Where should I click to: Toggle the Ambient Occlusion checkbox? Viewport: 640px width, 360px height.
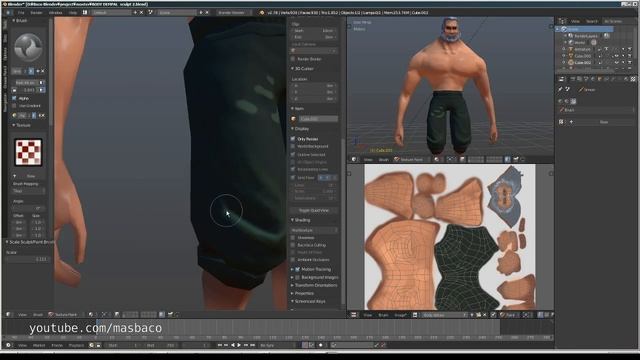point(293,260)
